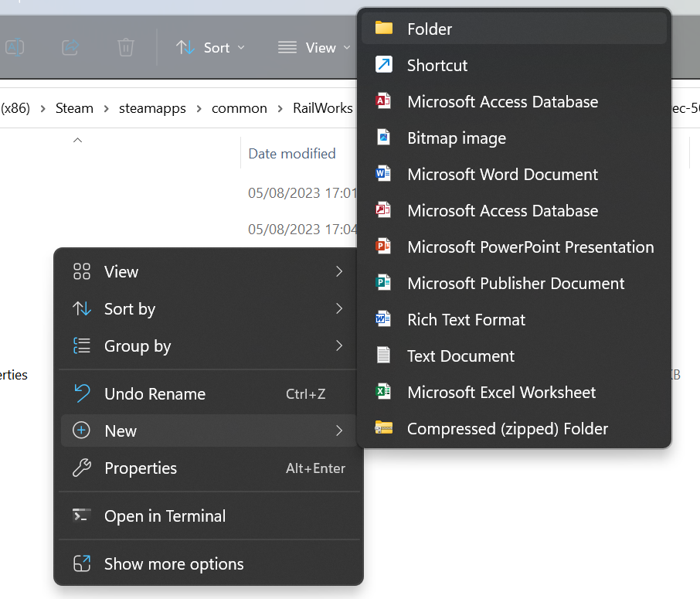Screen dimensions: 700x599
Task: Click the steamapps breadcrumb in address bar
Action: tap(152, 108)
